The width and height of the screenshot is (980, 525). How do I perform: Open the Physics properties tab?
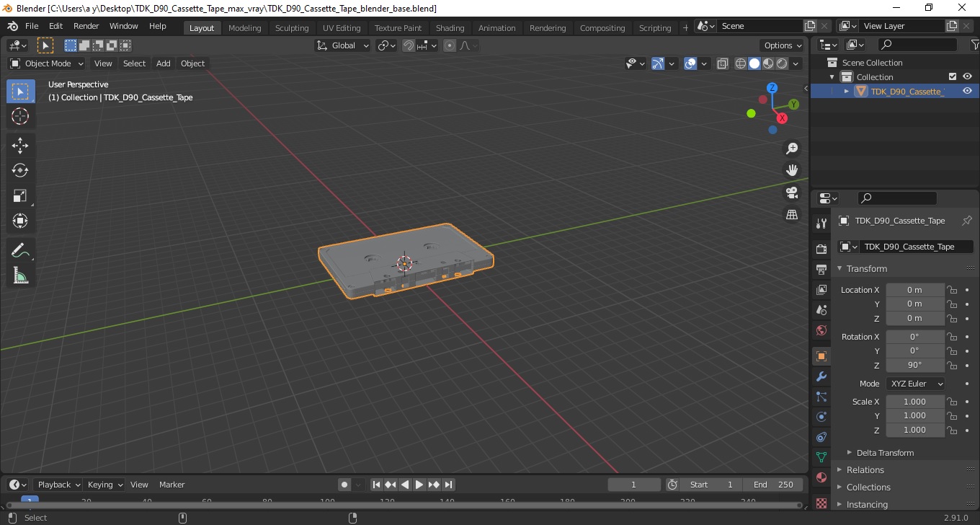click(821, 417)
